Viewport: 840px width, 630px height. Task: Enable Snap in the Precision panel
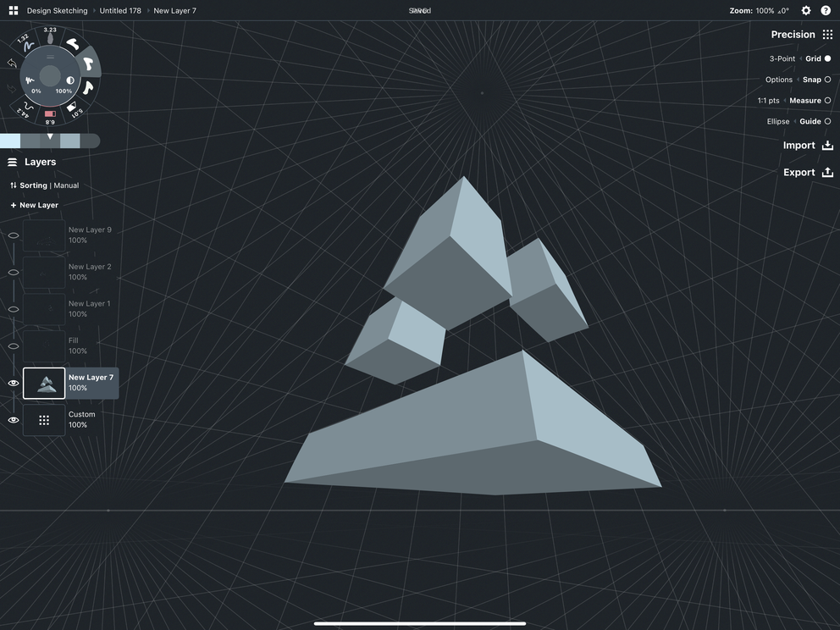click(x=826, y=79)
